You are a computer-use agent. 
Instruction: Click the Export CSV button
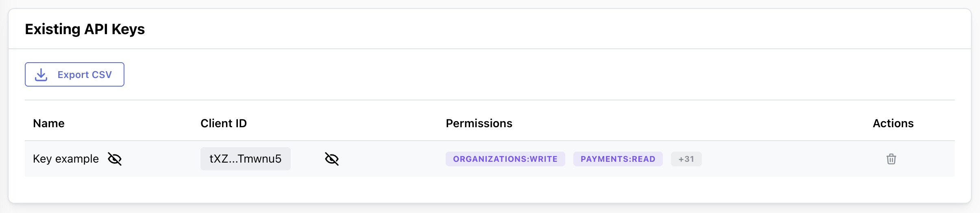[x=74, y=74]
